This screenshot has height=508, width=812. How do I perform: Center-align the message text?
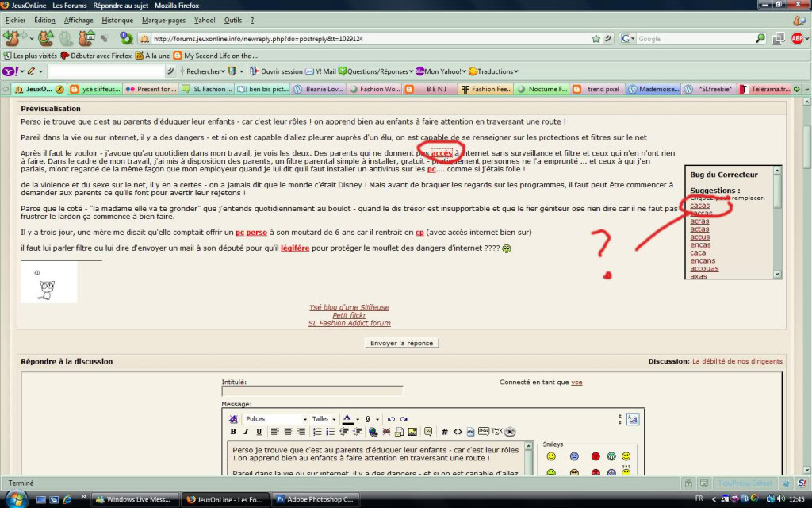coord(288,432)
